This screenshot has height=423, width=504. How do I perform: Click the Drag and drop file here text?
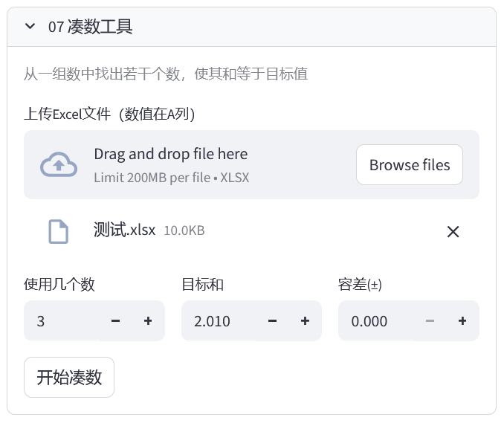click(x=170, y=154)
